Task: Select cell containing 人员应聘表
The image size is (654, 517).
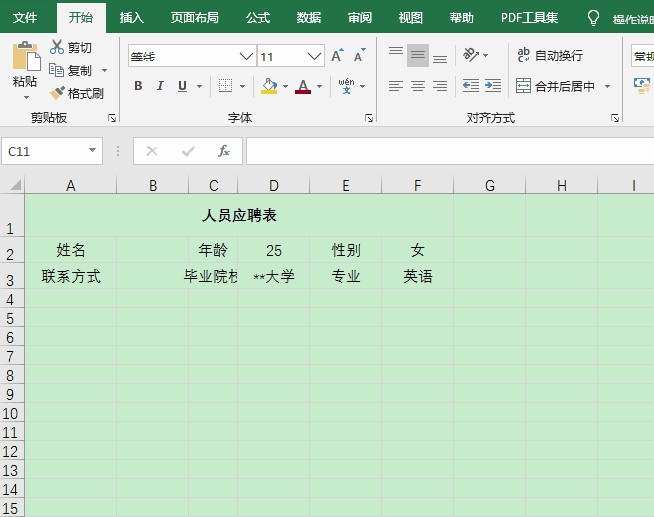Action: click(239, 215)
